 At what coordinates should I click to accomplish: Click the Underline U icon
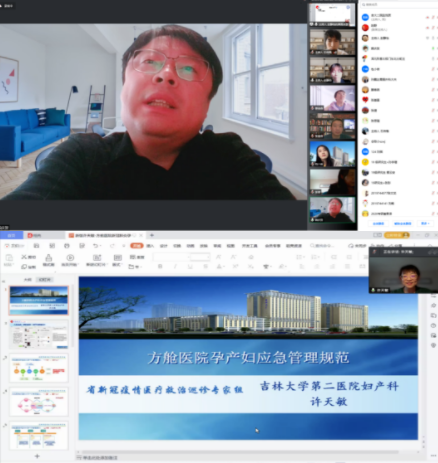point(190,266)
